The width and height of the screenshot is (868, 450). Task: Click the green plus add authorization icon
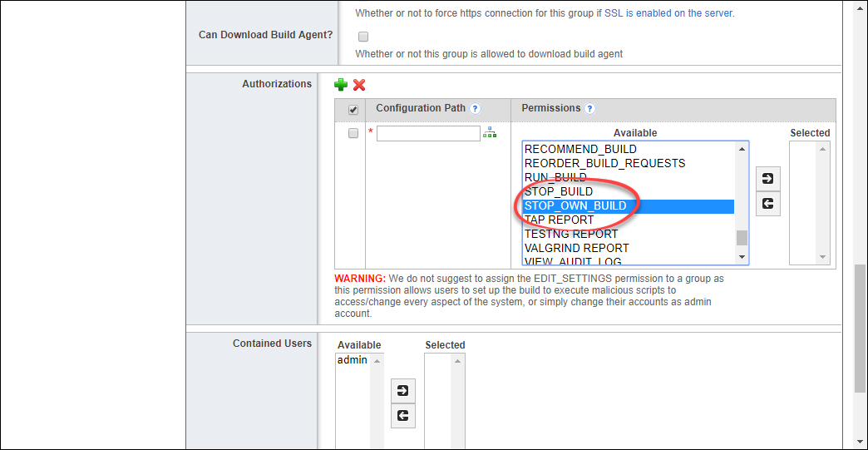[341, 85]
